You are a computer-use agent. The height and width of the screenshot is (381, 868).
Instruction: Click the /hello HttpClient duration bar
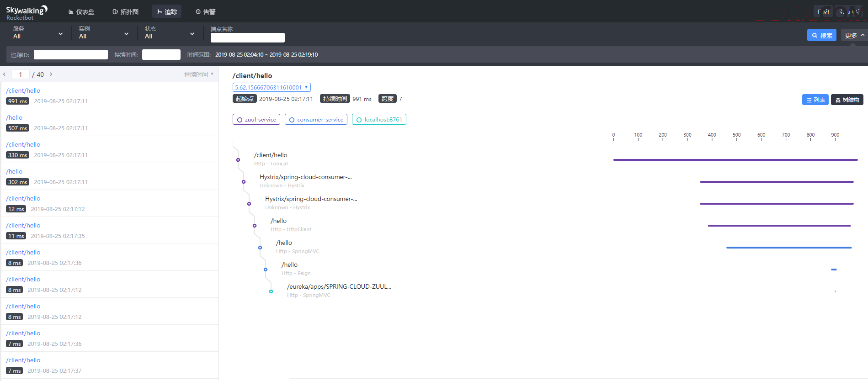point(779,226)
